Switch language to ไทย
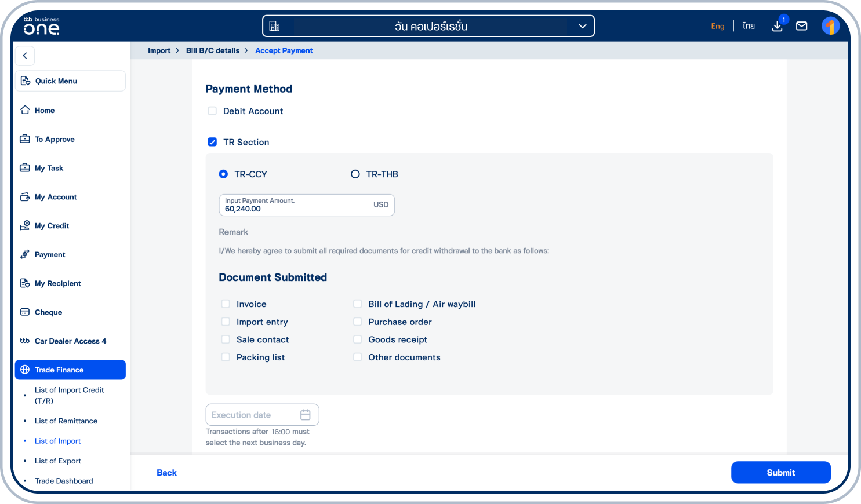 (748, 25)
